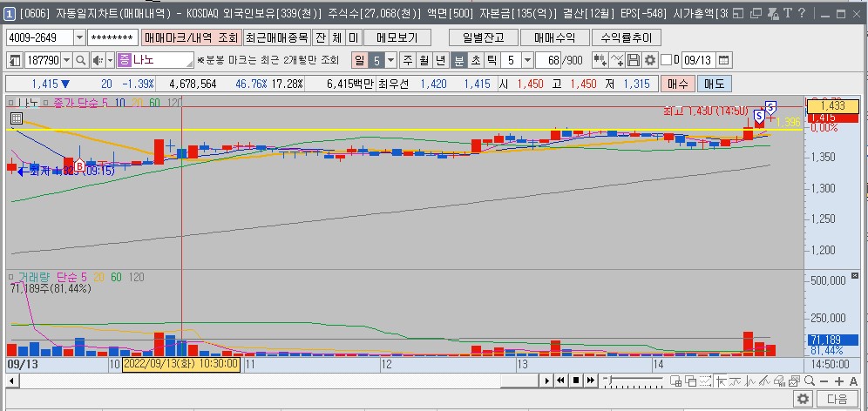
Task: Click the chart zoom slider handle
Action: (610, 380)
